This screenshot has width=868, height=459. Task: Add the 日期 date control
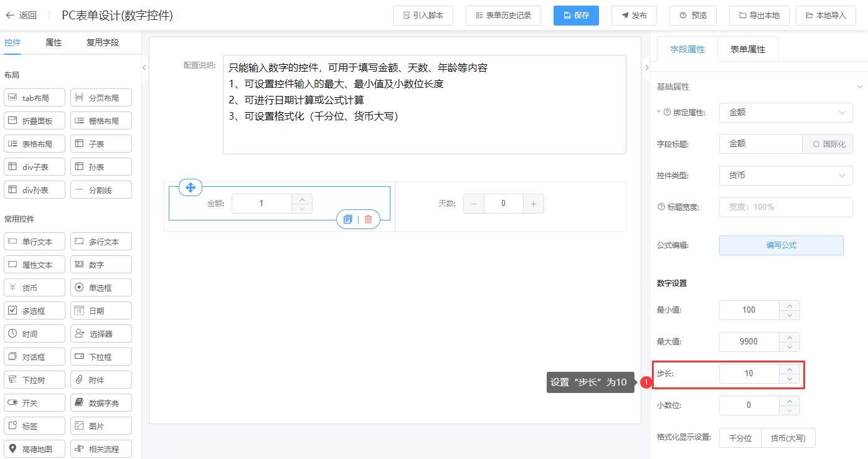[x=101, y=311]
